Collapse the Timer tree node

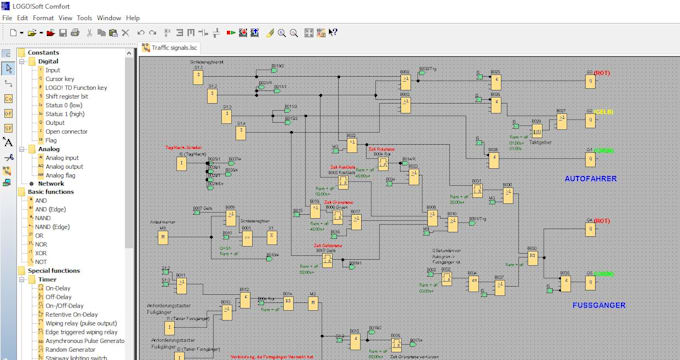pyautogui.click(x=22, y=279)
